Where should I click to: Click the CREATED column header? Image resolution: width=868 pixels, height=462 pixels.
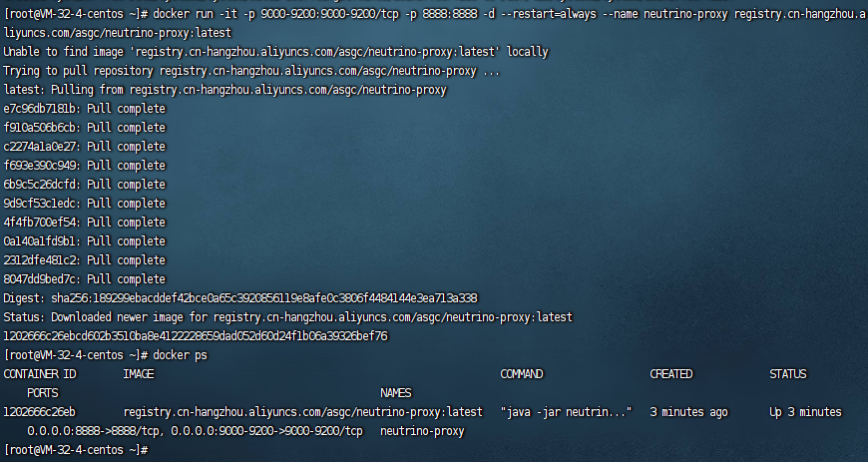pos(670,374)
